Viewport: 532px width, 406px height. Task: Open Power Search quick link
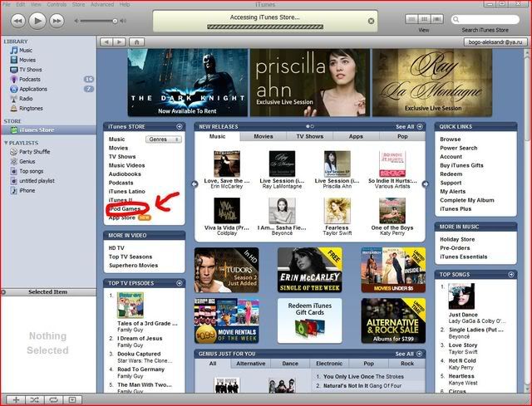458,148
